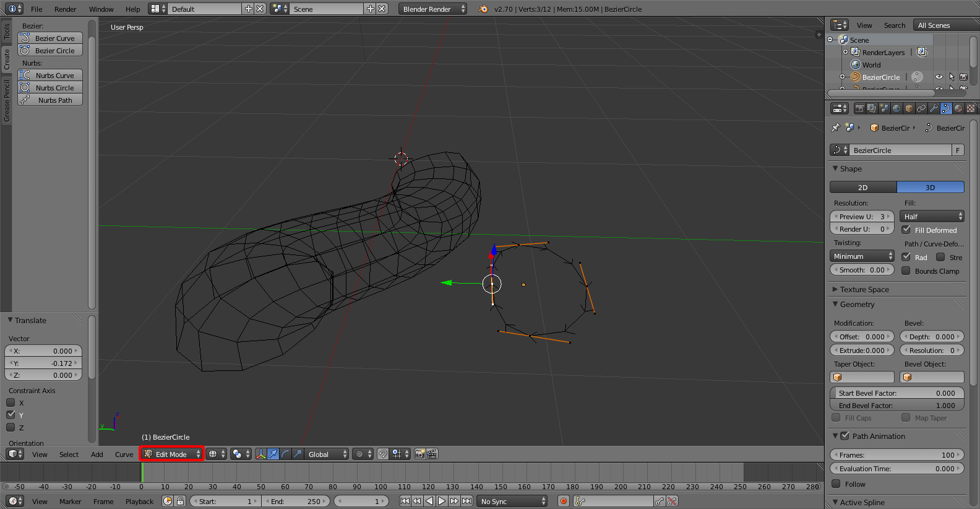The width and height of the screenshot is (980, 509).
Task: Expand the BezierCircle tree item in outliner
Action: 842,77
